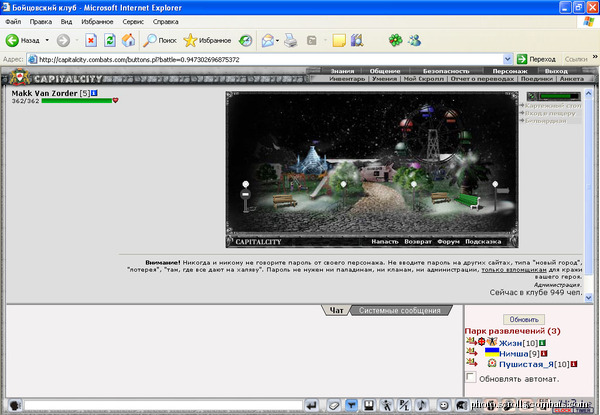Select the Персонаж game tab

point(510,71)
